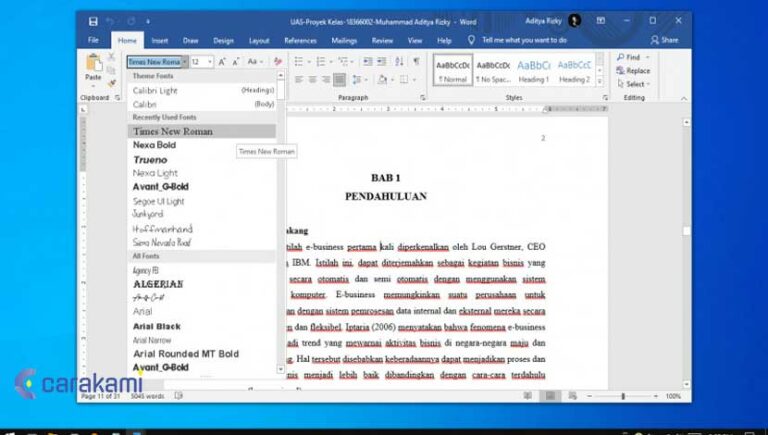Click Replace in the Editing group
This screenshot has height=435, width=768.
pos(636,71)
